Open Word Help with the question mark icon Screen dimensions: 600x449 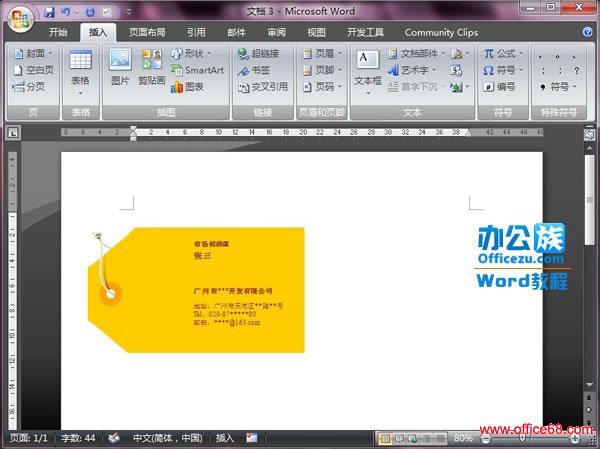coord(588,32)
